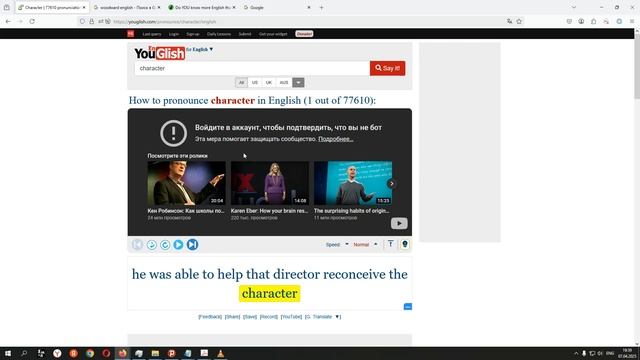This screenshot has height=360, width=640.
Task: Open the Кен Робинсон video thumbnail
Action: point(186,183)
